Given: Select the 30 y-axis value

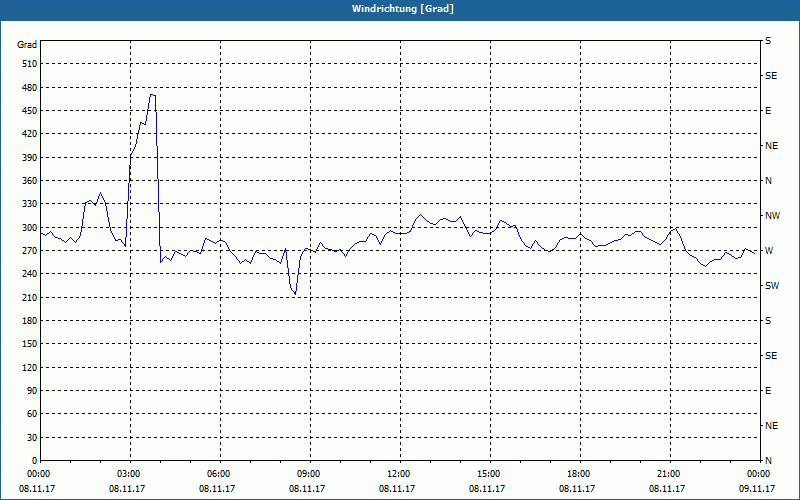Looking at the screenshot, I should 32,438.
